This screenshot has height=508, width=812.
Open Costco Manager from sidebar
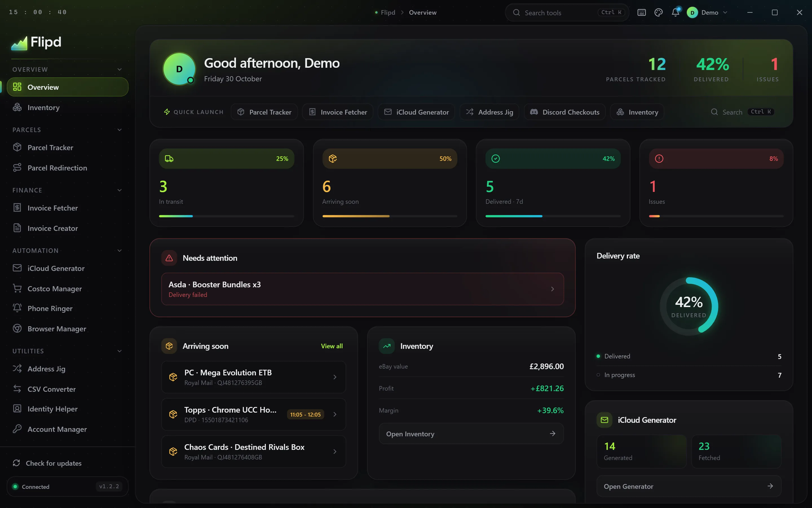(x=67, y=289)
